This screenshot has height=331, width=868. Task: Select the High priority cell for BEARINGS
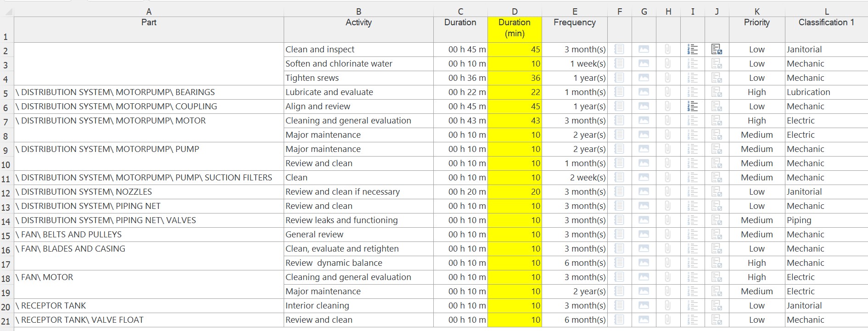(x=756, y=92)
